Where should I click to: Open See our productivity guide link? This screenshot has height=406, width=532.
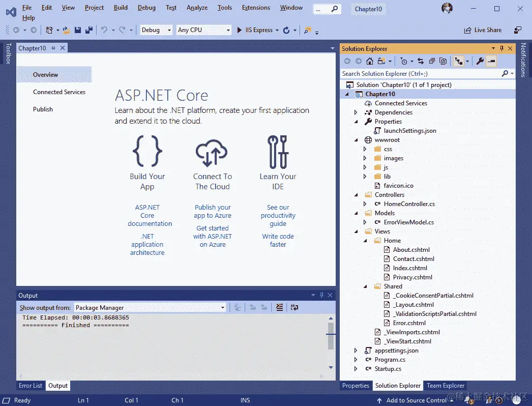click(278, 215)
